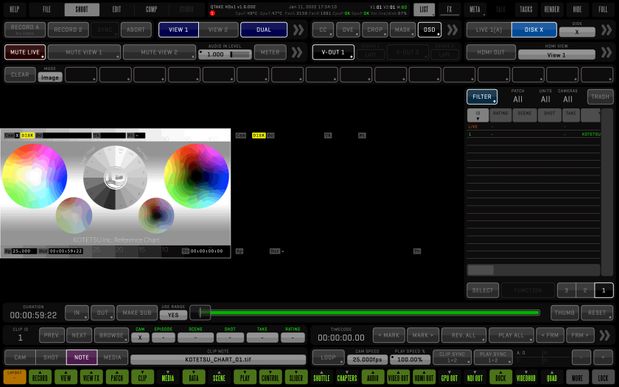
Task: Open the CAMERAS All filter
Action: (568, 99)
